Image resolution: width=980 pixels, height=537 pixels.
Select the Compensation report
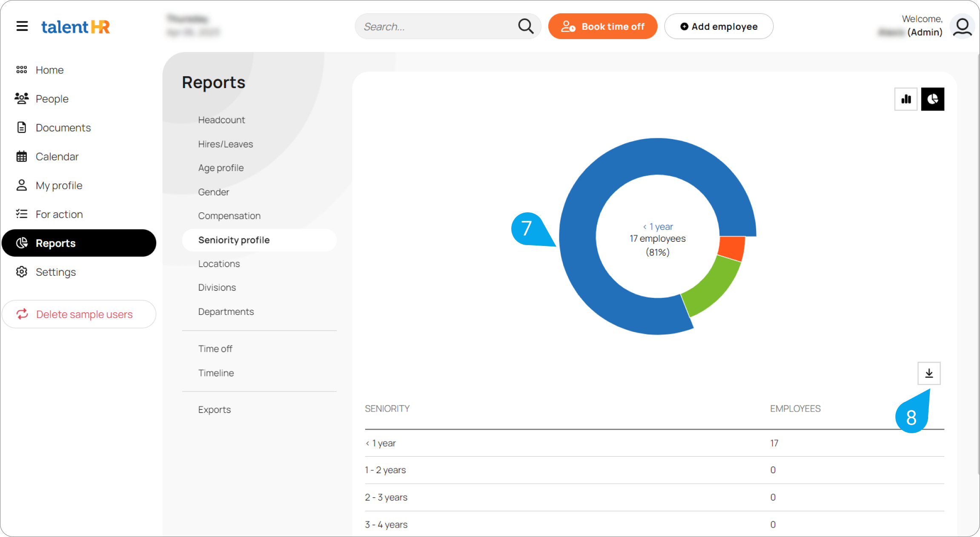pos(229,216)
